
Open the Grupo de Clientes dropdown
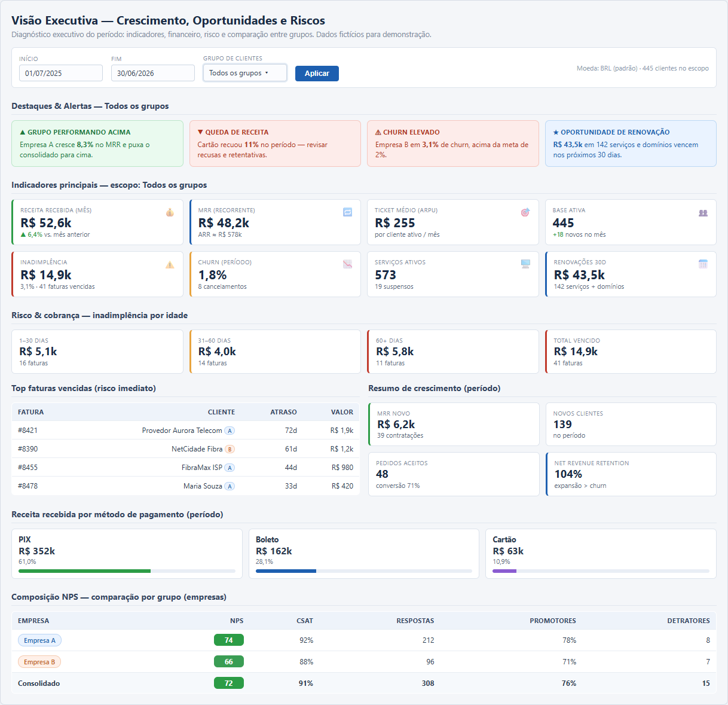[x=245, y=73]
